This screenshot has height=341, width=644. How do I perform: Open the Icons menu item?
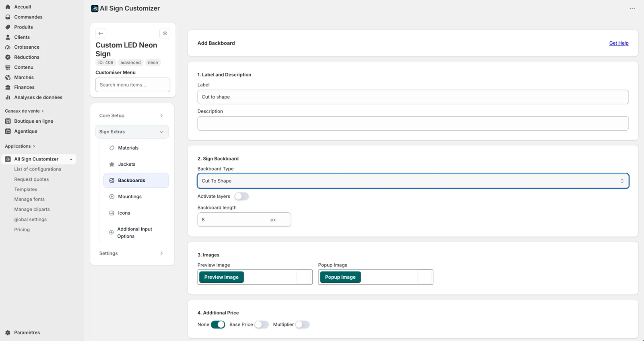click(136, 213)
